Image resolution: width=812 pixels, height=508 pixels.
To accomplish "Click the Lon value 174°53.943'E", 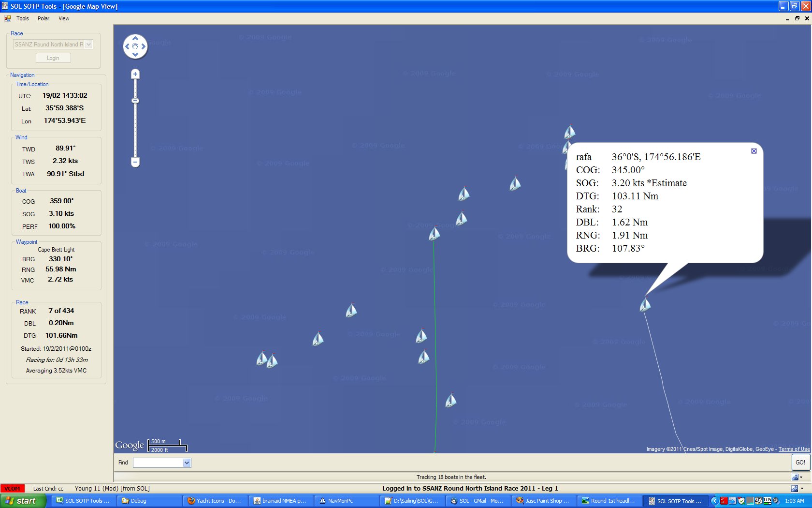I will [65, 120].
